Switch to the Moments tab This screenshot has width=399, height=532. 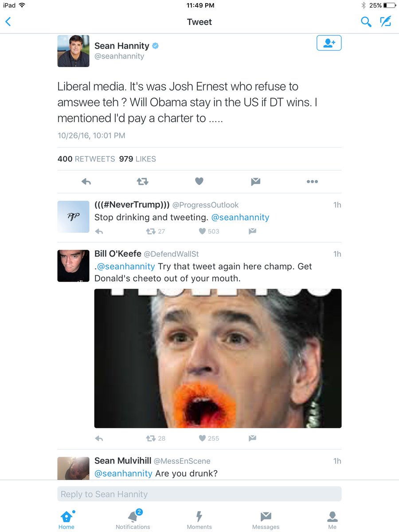tap(199, 520)
